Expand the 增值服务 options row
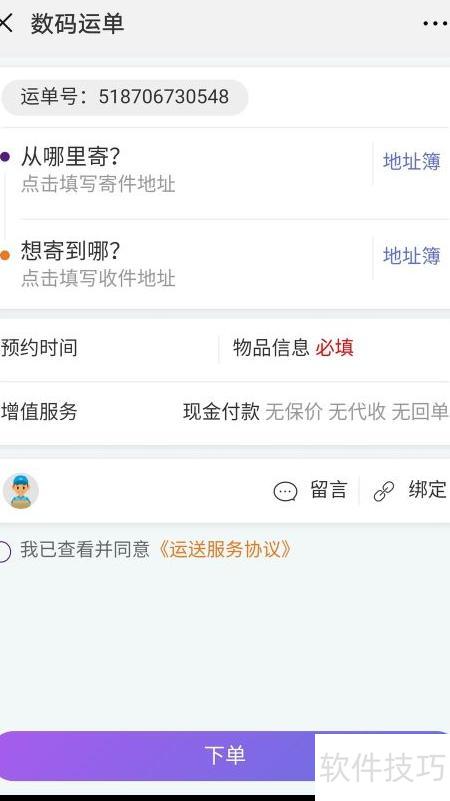The image size is (450, 801). coord(225,412)
